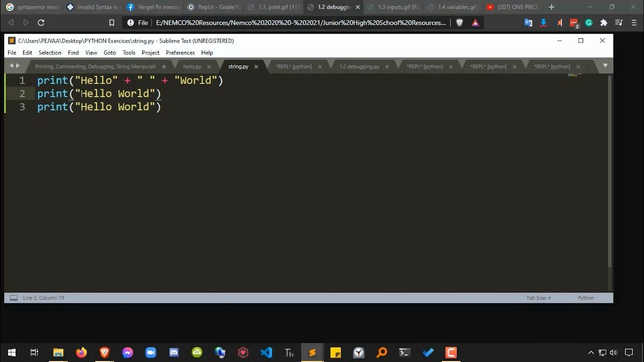644x362 pixels.
Task: Switch to the Vergel Rv Facebook browser tab
Action: click(x=153, y=7)
